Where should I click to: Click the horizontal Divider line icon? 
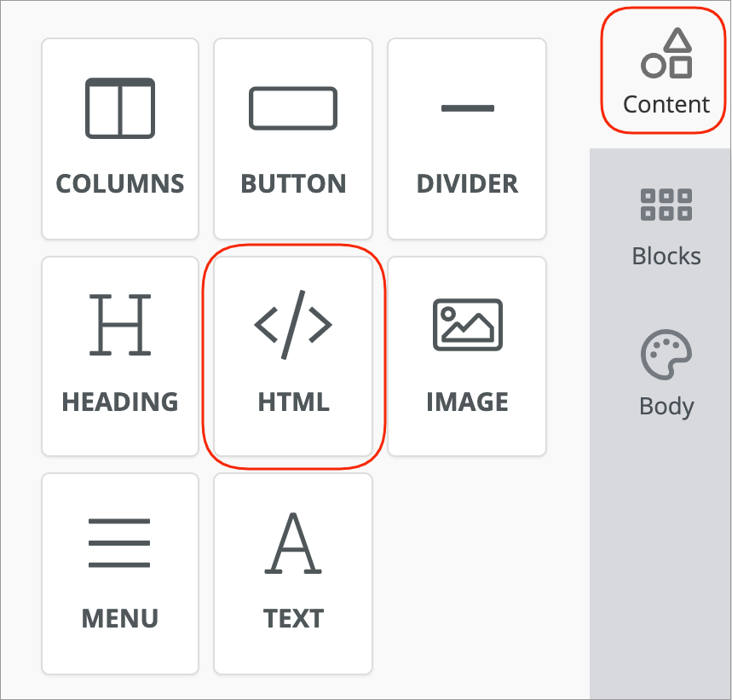click(467, 108)
